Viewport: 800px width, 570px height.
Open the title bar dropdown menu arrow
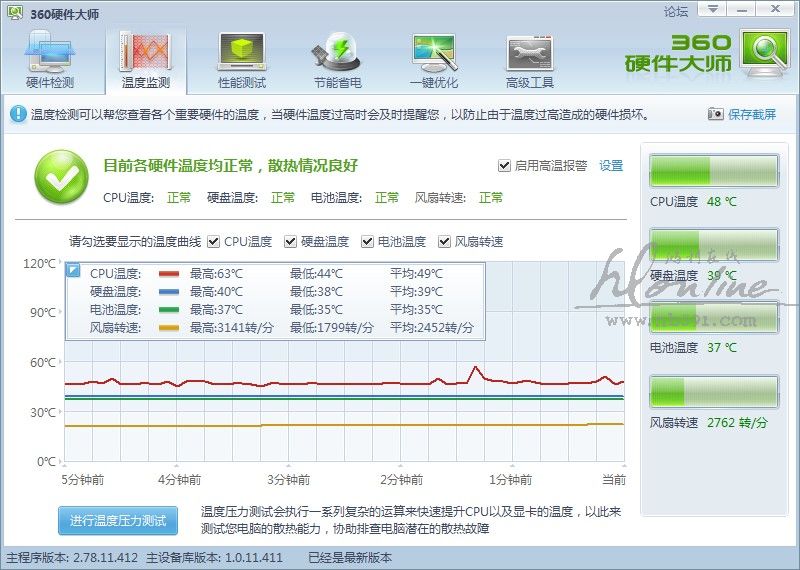coord(711,9)
